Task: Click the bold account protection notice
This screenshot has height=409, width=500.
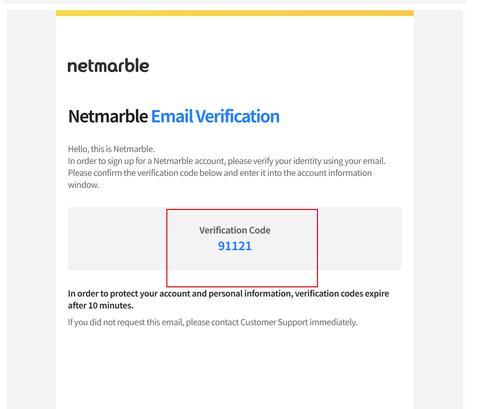Action: click(x=228, y=299)
